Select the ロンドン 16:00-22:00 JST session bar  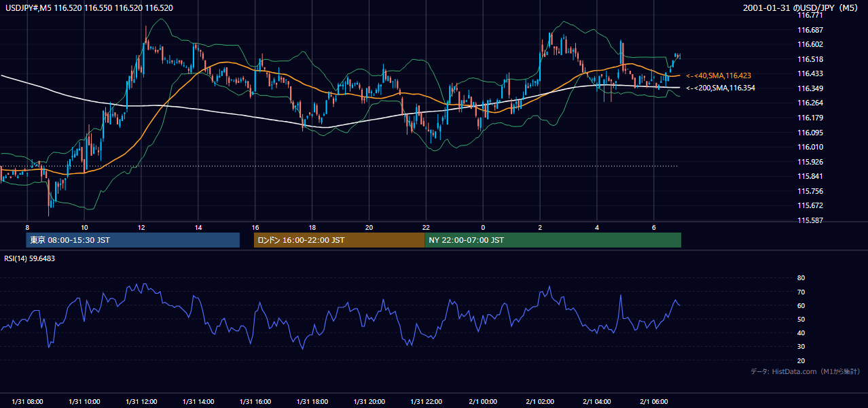[339, 240]
